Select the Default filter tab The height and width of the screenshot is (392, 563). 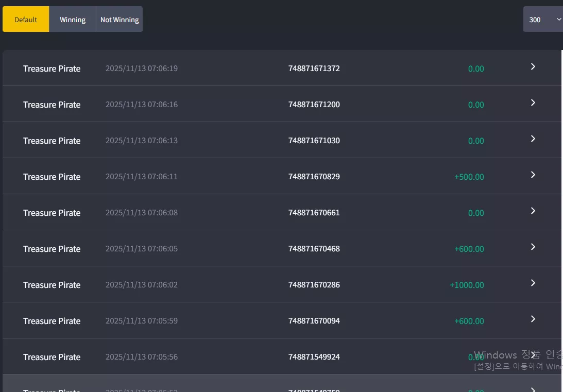(x=26, y=20)
